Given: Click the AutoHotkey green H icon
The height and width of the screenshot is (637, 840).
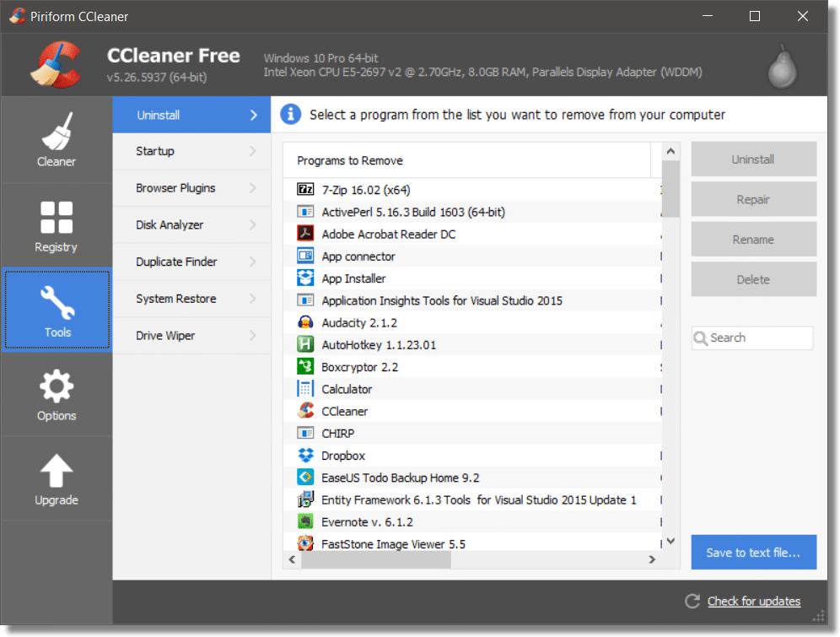Looking at the screenshot, I should pos(305,344).
